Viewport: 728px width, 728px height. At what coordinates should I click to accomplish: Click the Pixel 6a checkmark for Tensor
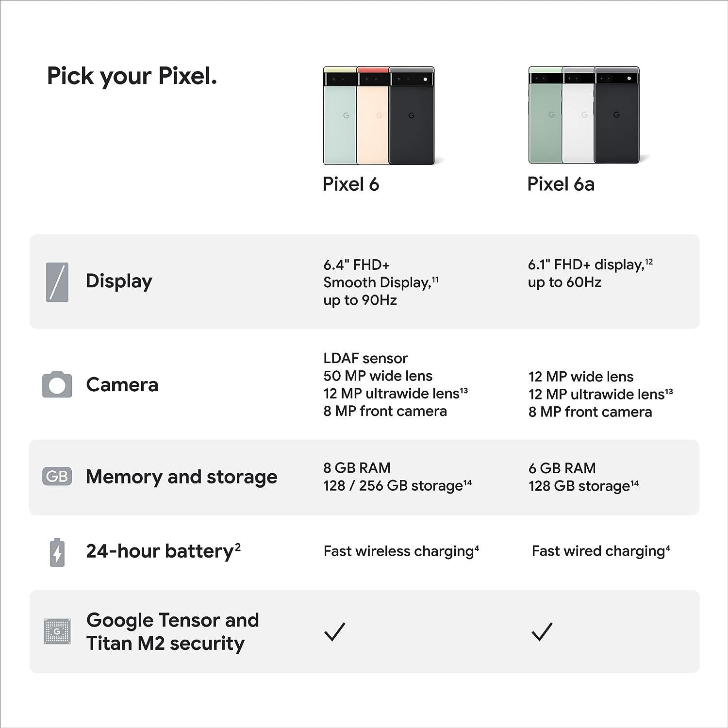tap(542, 631)
